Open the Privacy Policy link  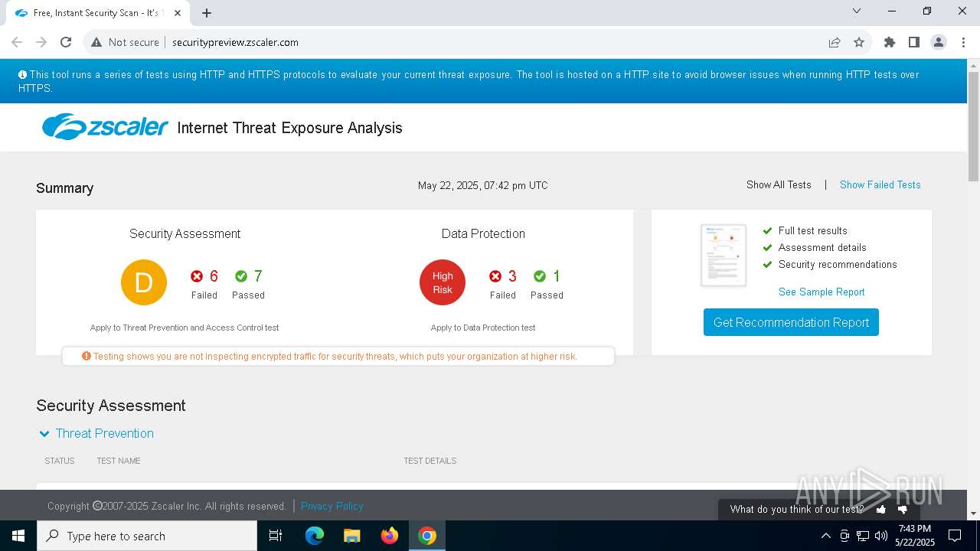click(332, 506)
